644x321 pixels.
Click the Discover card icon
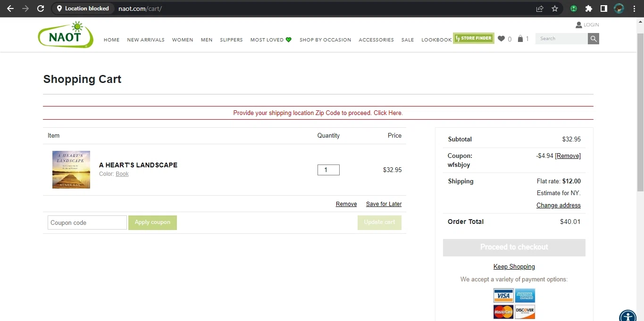coord(525,312)
